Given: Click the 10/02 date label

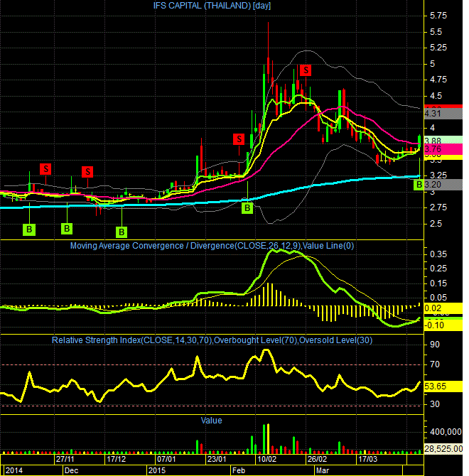Looking at the screenshot, I should click(267, 459).
